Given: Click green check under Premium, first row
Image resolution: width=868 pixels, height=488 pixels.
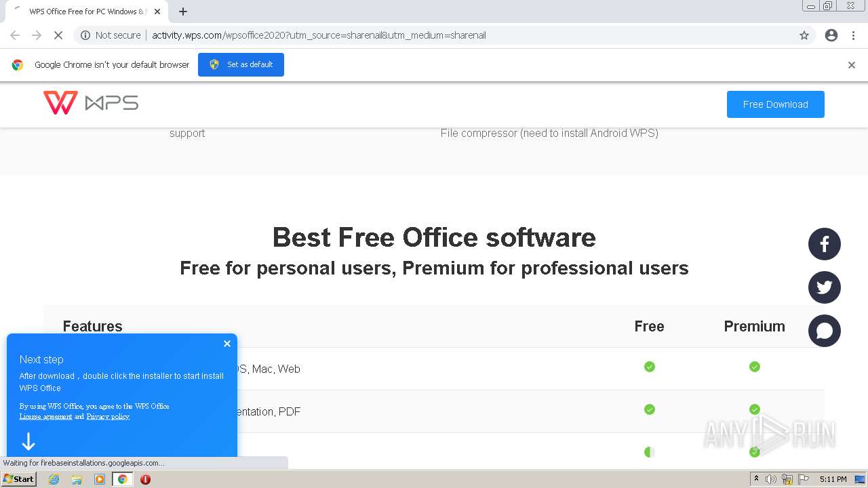Looking at the screenshot, I should [x=755, y=367].
